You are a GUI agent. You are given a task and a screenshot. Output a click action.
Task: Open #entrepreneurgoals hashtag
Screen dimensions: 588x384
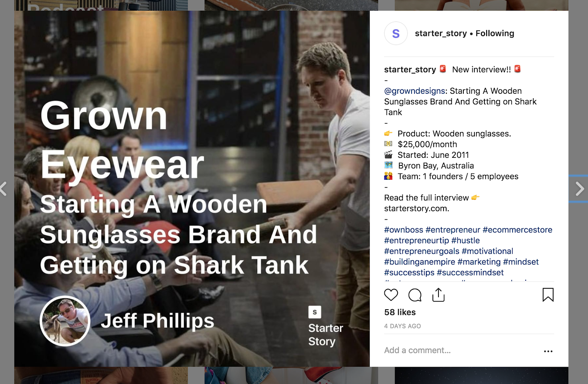[x=422, y=251]
